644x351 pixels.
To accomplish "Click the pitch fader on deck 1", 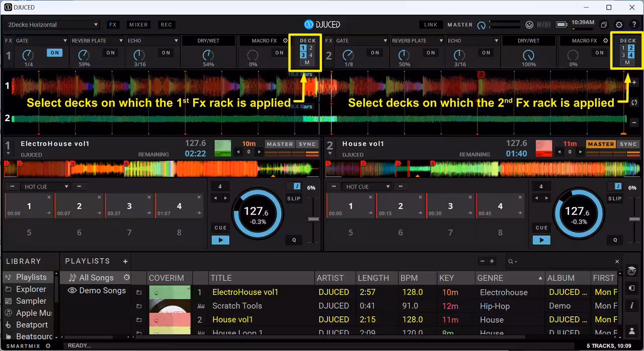I will (313, 219).
